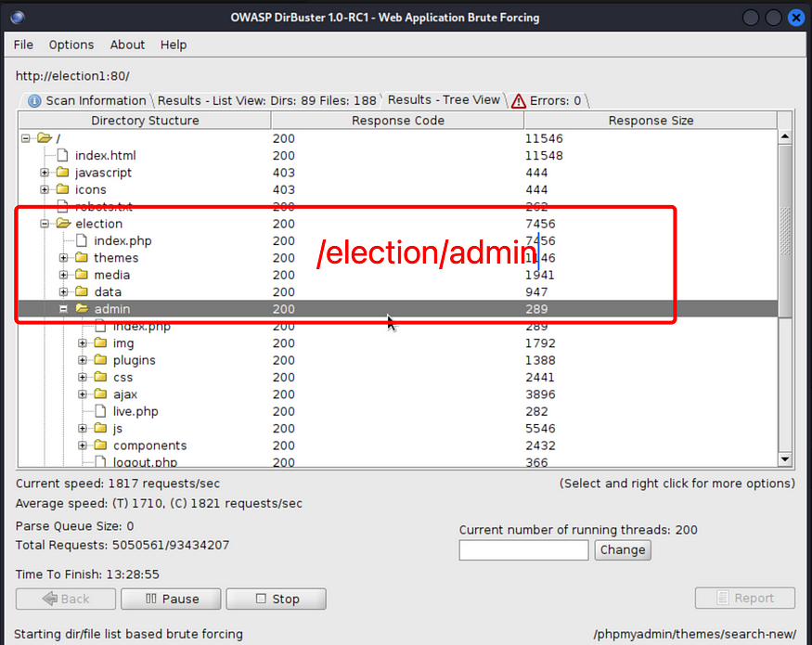This screenshot has height=645, width=812.
Task: Click the javascript folder icon
Action: pos(63,172)
